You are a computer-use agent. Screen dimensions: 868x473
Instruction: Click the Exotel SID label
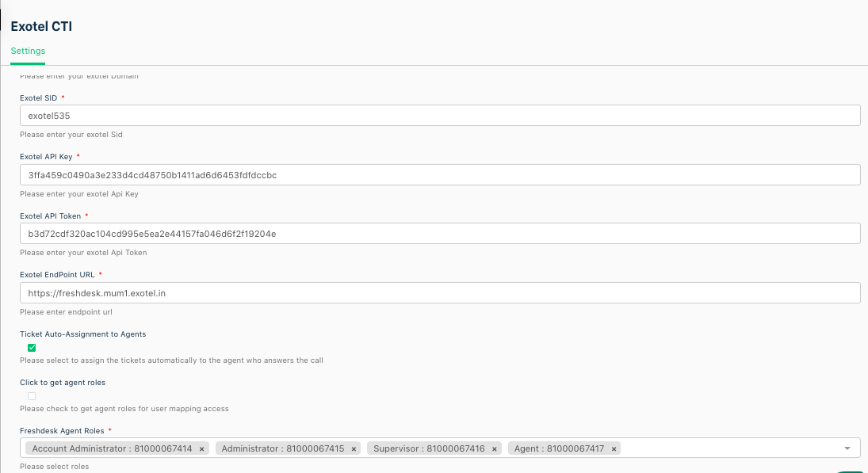click(x=38, y=98)
